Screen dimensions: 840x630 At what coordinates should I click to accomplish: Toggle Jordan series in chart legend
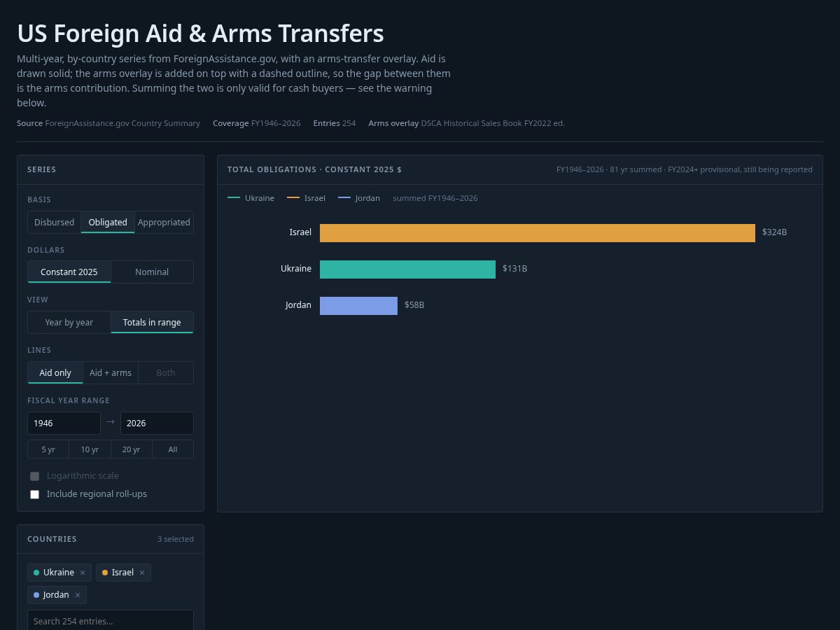pyautogui.click(x=359, y=198)
